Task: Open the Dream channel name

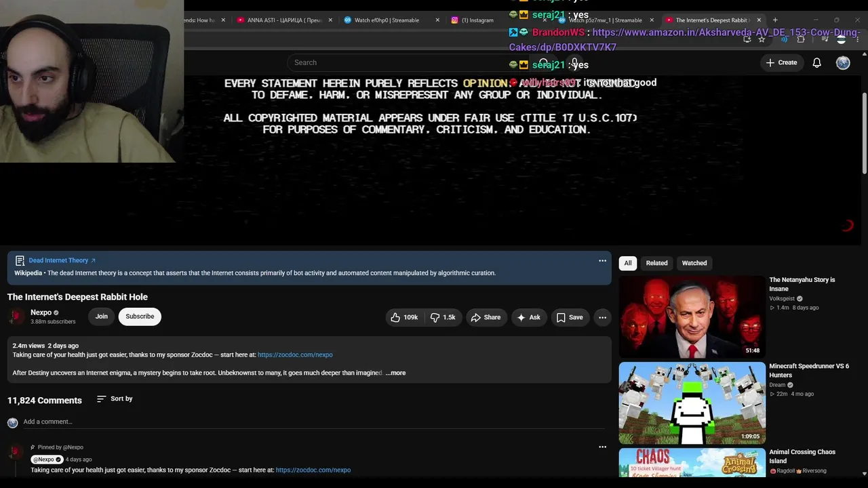Action: pos(777,385)
